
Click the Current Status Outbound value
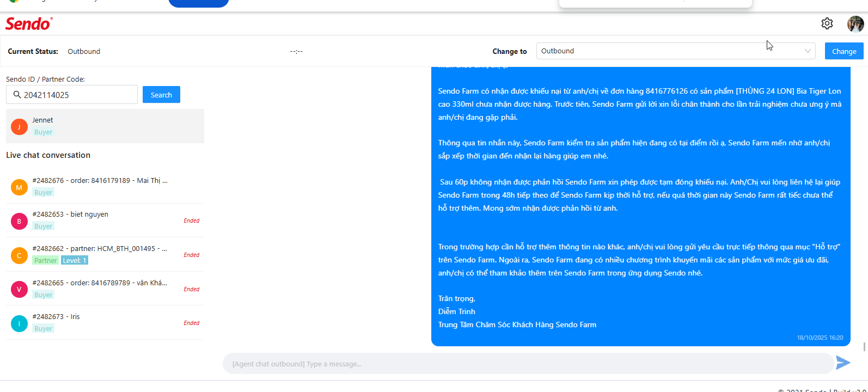coord(84,51)
